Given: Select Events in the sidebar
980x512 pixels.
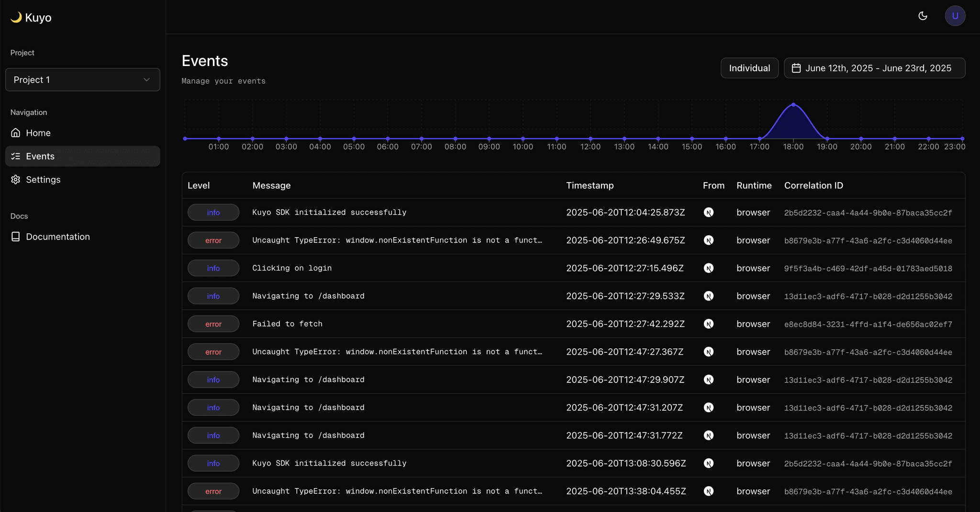Looking at the screenshot, I should 40,156.
